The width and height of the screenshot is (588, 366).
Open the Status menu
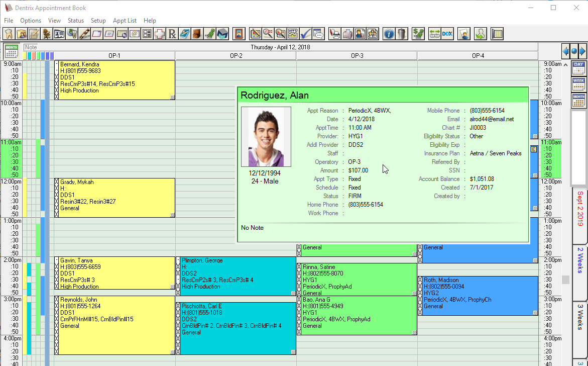point(75,21)
